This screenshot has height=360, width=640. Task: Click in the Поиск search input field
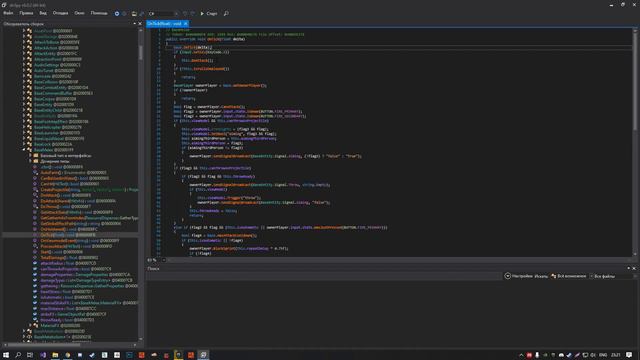tap(324, 276)
